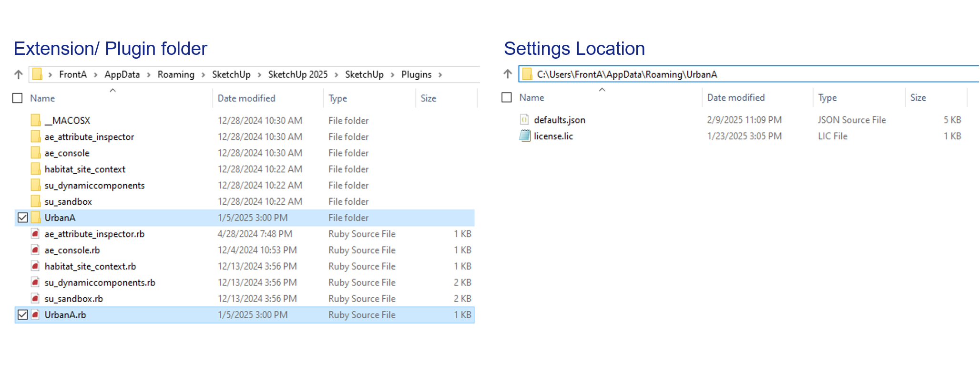This screenshot has width=980, height=387.
Task: Click the habitat_site_context.rb Ruby file icon
Action: pyautogui.click(x=35, y=266)
